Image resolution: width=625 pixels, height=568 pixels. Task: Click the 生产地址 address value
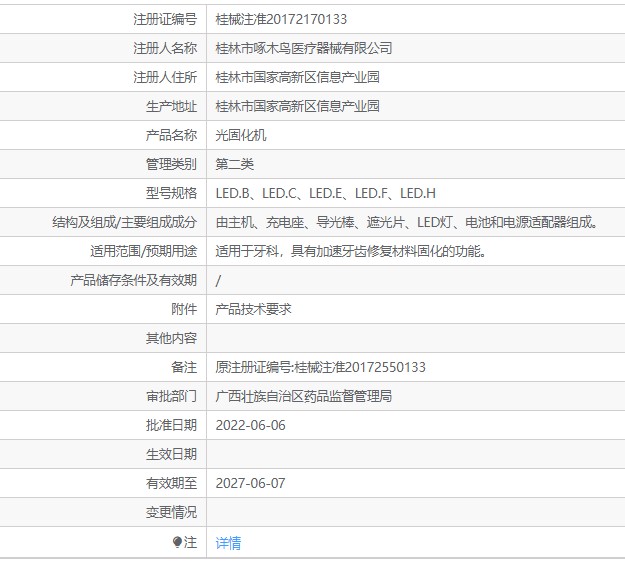pos(297,106)
